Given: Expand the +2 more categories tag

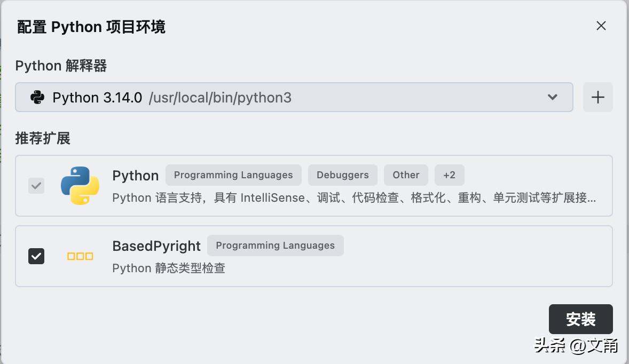Looking at the screenshot, I should (x=449, y=175).
